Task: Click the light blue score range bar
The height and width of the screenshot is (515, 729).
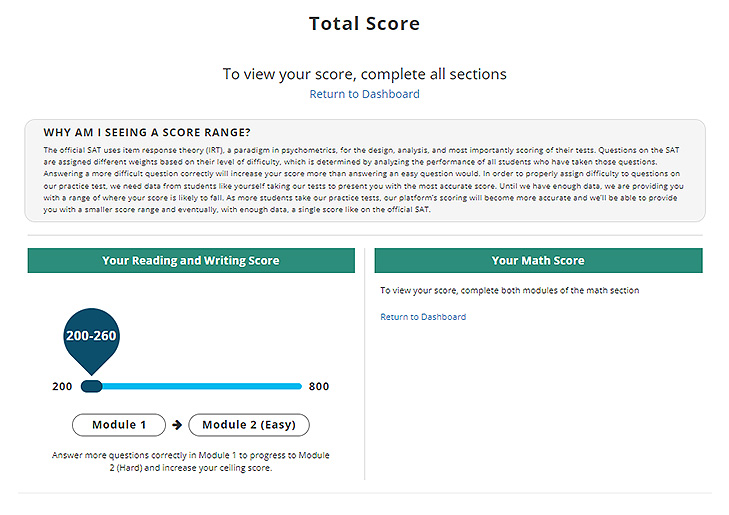Action: (202, 386)
